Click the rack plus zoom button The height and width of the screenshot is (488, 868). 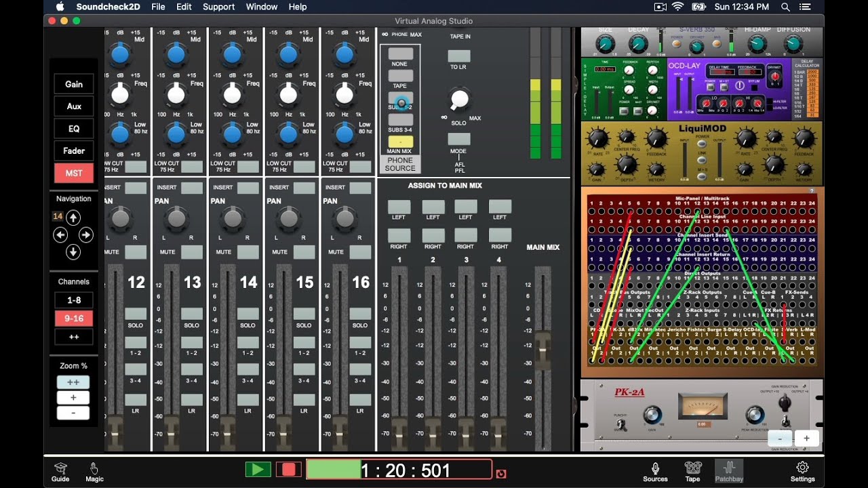click(x=806, y=439)
